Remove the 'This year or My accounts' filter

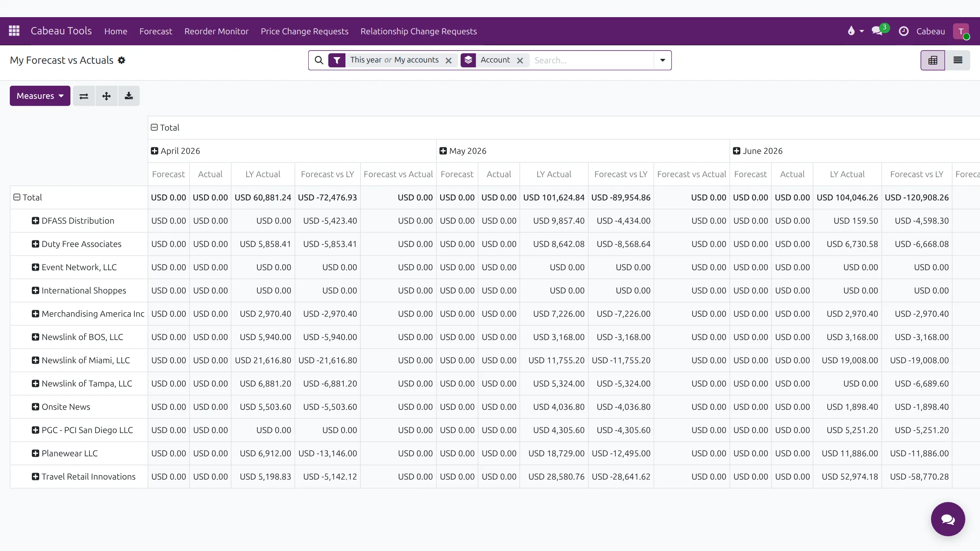448,60
